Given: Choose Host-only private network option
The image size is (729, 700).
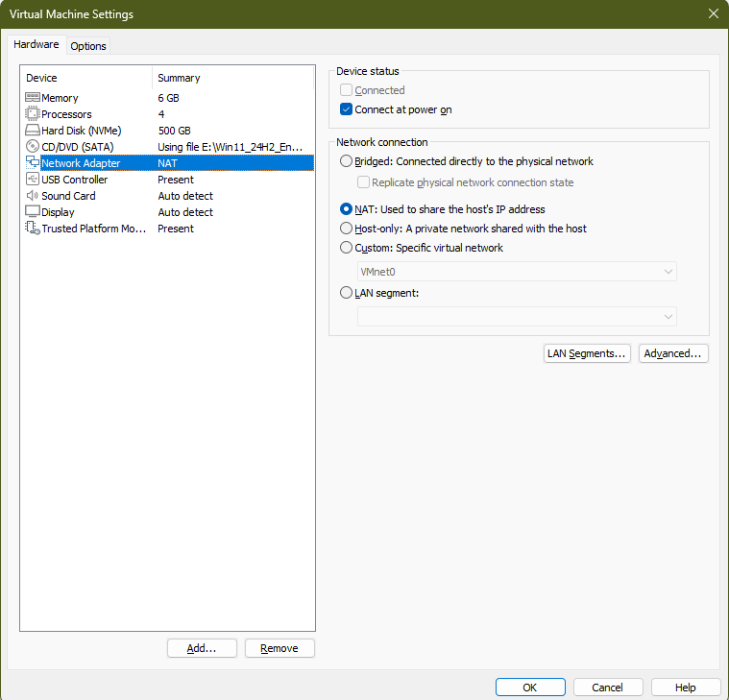Looking at the screenshot, I should 347,229.
